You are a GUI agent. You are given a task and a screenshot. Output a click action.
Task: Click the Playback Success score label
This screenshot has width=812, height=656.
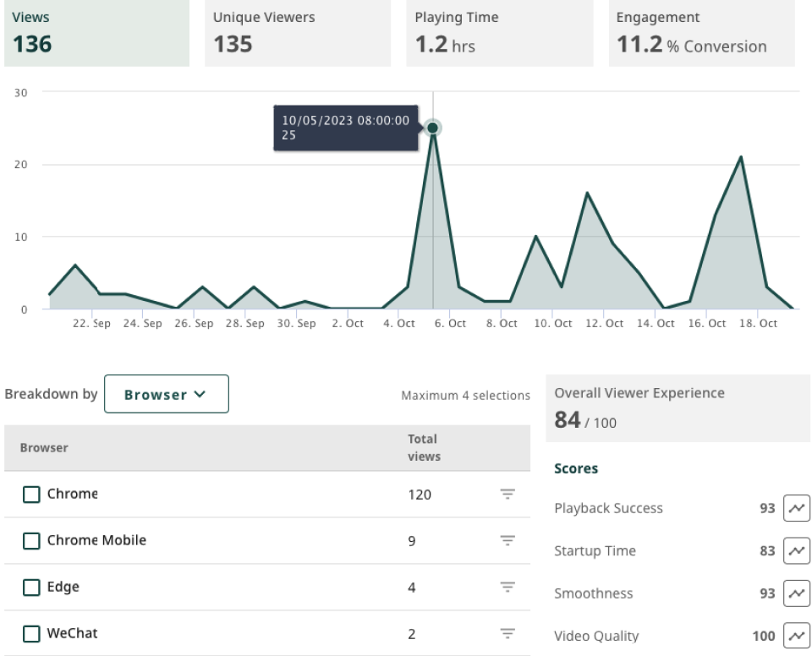pos(608,508)
